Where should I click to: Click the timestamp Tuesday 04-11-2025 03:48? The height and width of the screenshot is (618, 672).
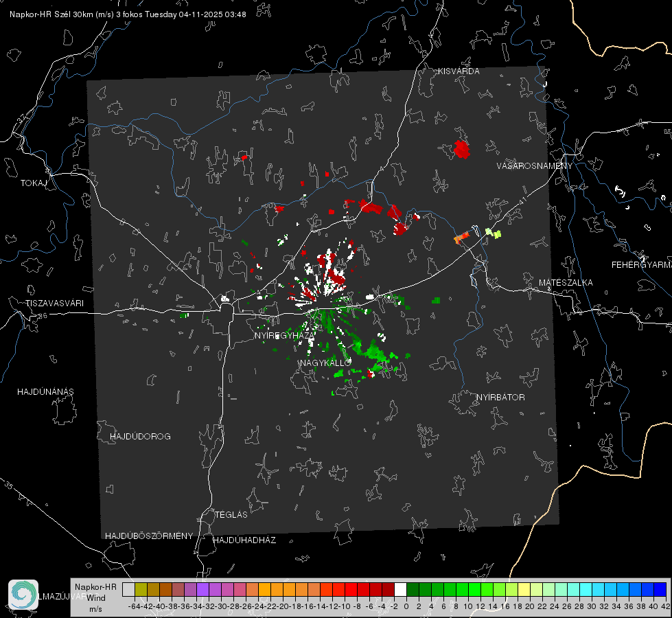[196, 14]
